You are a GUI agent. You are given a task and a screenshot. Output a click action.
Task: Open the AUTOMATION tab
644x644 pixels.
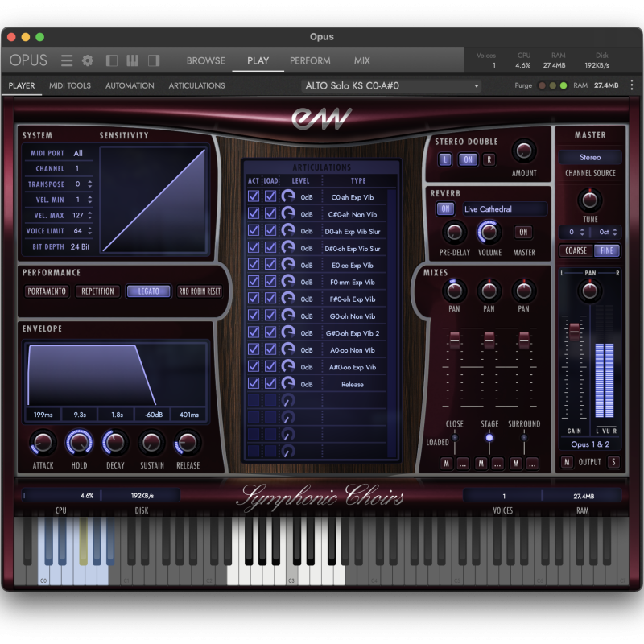(x=130, y=85)
